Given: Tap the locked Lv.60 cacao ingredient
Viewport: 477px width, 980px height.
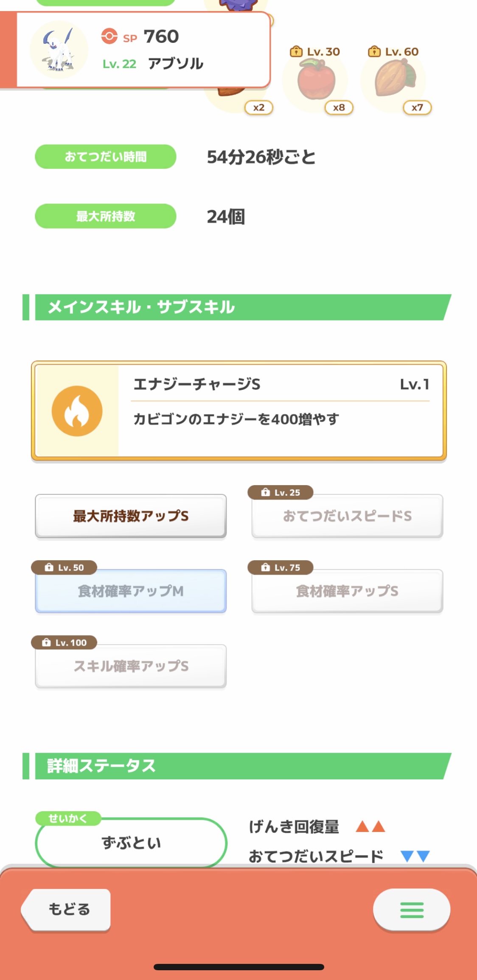Looking at the screenshot, I should pyautogui.click(x=394, y=80).
